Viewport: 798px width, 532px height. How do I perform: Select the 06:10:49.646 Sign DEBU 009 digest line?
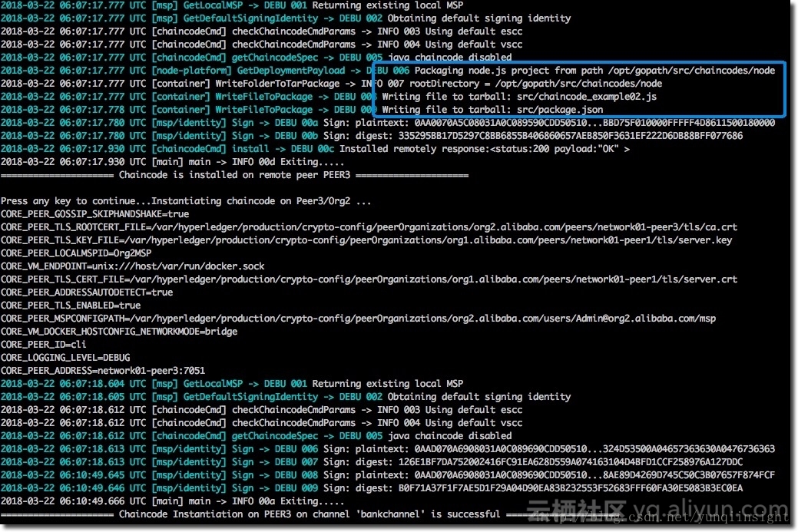click(372, 488)
